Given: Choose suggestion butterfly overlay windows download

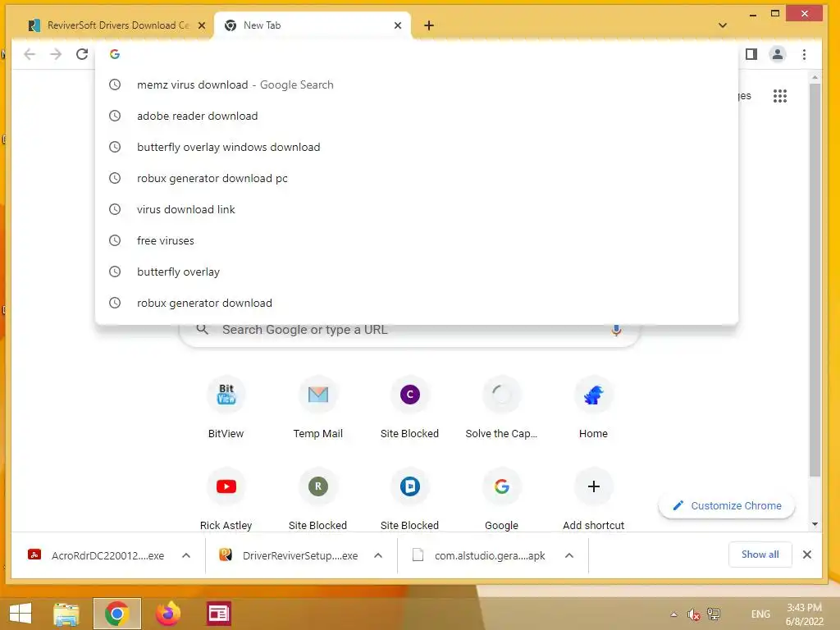Looking at the screenshot, I should 416,147.
